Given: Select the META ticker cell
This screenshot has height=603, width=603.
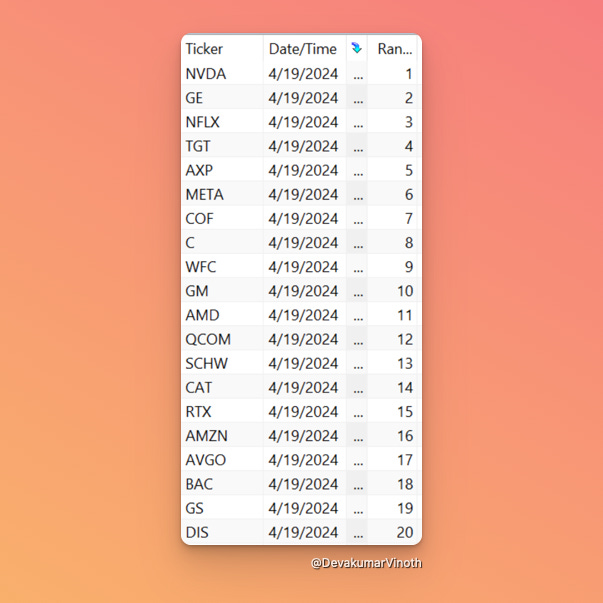Looking at the screenshot, I should click(x=222, y=194).
